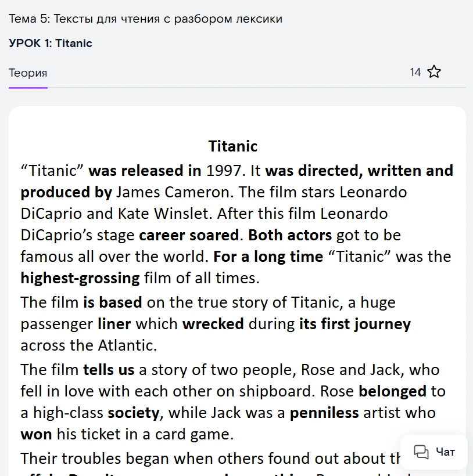The image size is (473, 476).
Task: Click the bold phrase For a long time
Action: [268, 257]
